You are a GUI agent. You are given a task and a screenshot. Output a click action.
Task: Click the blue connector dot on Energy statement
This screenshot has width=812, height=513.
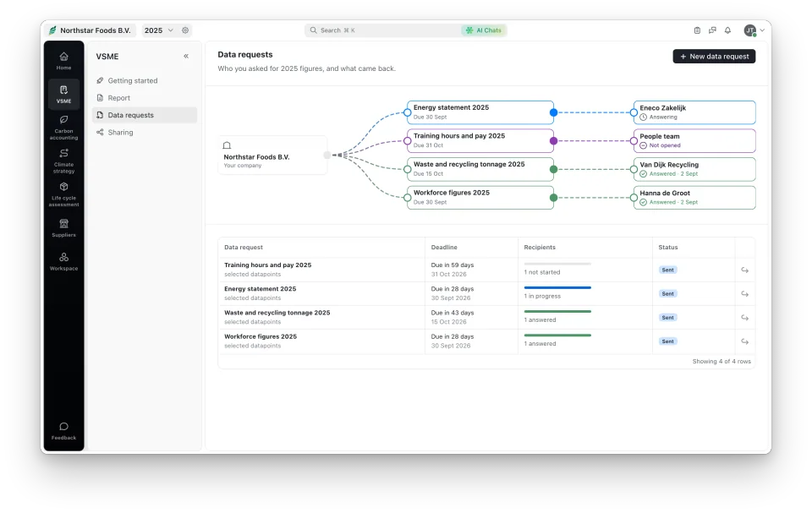(553, 112)
